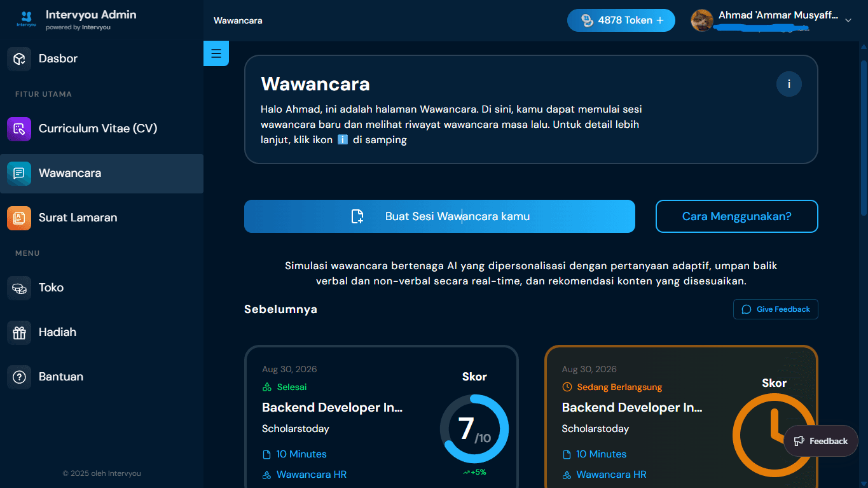The height and width of the screenshot is (488, 868).
Task: Click the 'Sedang Berlangsung' status label
Action: pyautogui.click(x=619, y=387)
